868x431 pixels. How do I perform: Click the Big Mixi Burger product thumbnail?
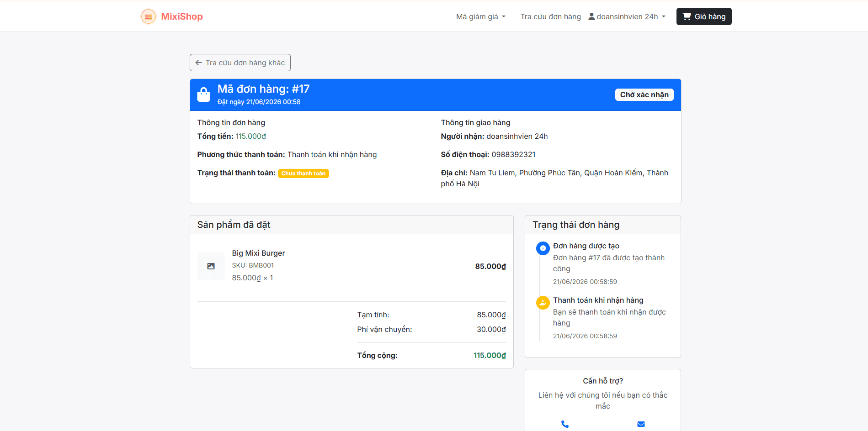point(211,266)
